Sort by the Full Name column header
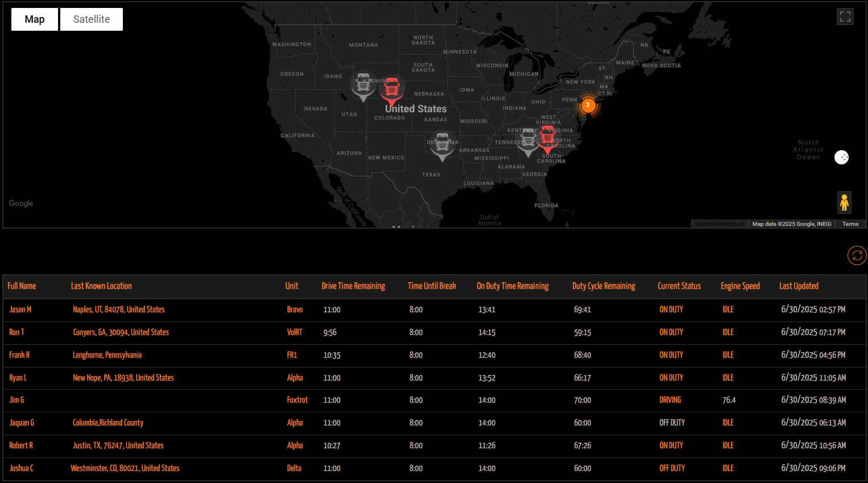Viewport: 868px width, 483px height. point(22,286)
